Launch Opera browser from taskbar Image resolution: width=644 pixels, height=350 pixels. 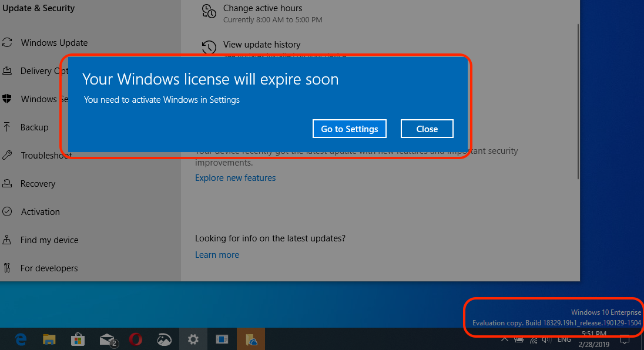tap(136, 339)
